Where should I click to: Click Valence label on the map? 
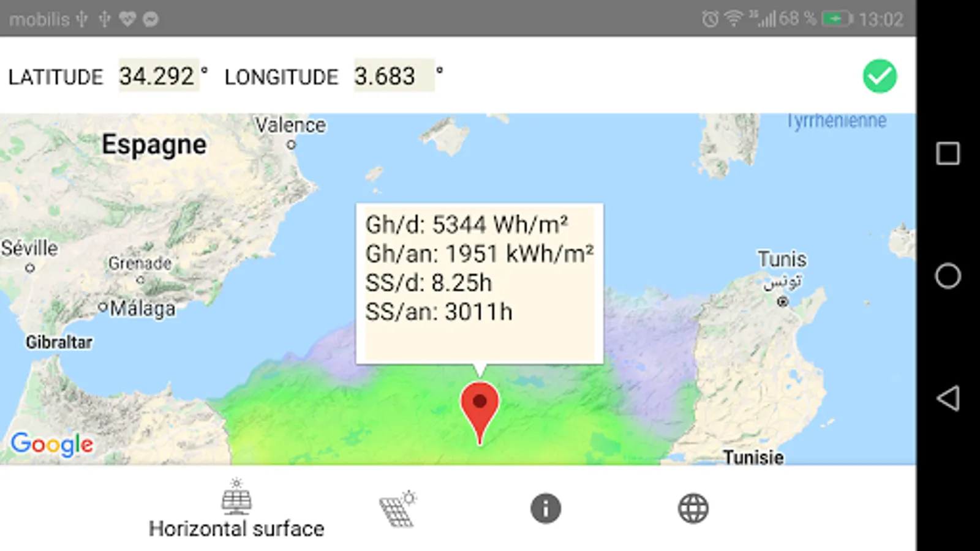point(290,125)
